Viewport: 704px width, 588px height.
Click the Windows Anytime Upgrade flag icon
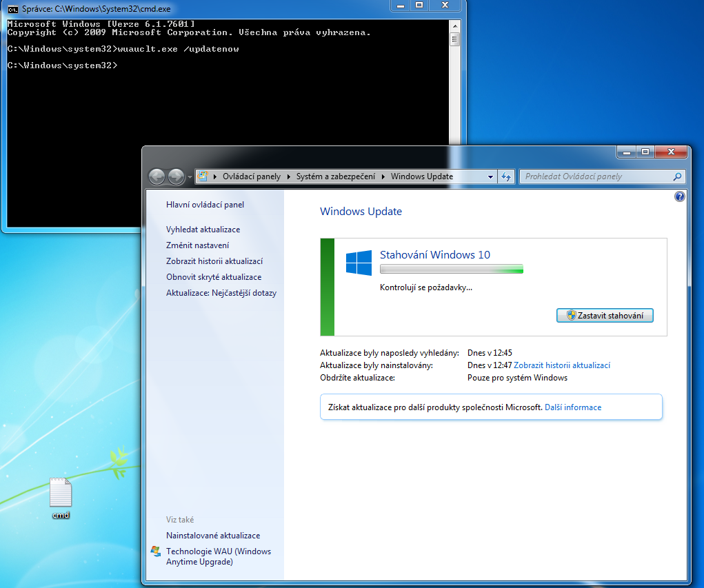coord(156,551)
